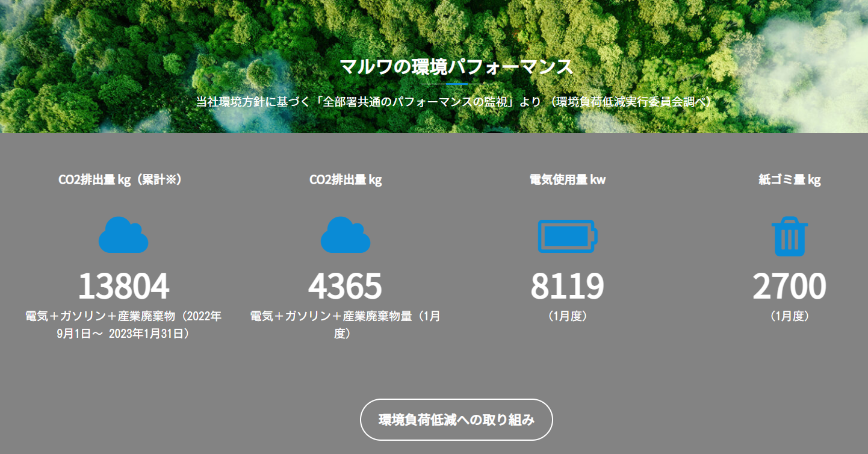Click the value 13804
The image size is (868, 454).
(123, 287)
